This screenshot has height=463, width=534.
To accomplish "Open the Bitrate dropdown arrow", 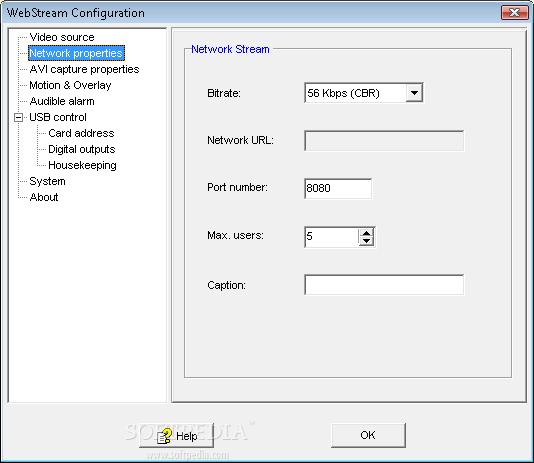I will pyautogui.click(x=414, y=93).
